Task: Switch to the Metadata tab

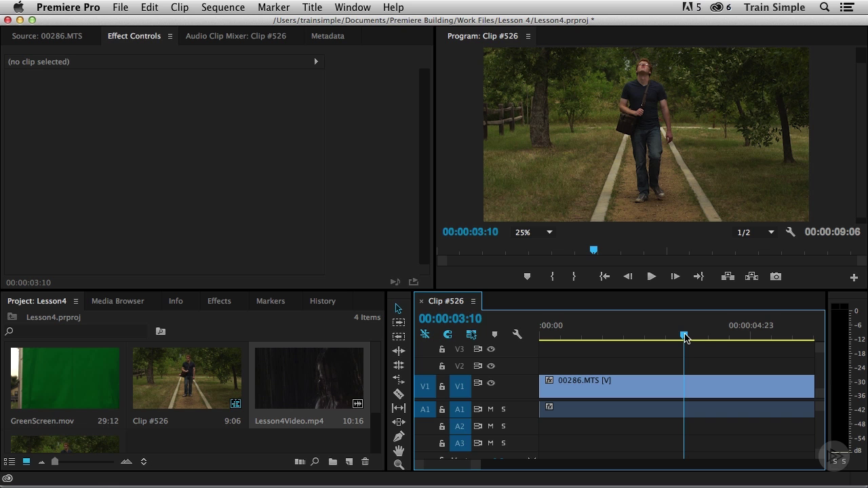Action: [328, 36]
